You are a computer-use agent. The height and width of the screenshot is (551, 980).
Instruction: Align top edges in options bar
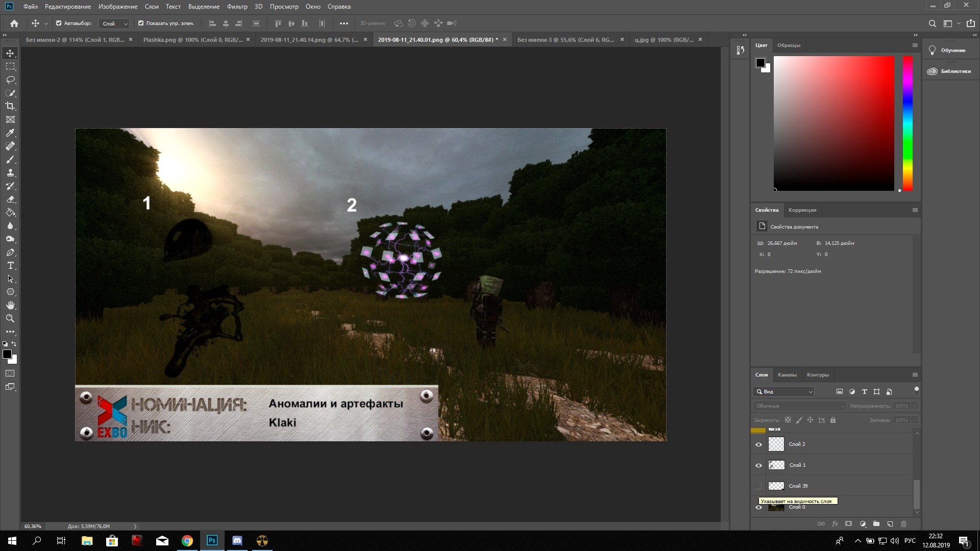pos(278,23)
